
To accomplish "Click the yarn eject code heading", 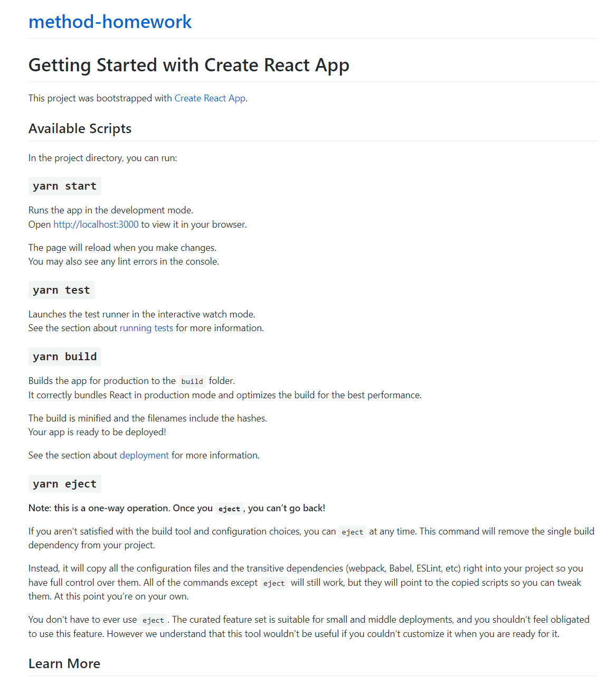I will tap(64, 484).
